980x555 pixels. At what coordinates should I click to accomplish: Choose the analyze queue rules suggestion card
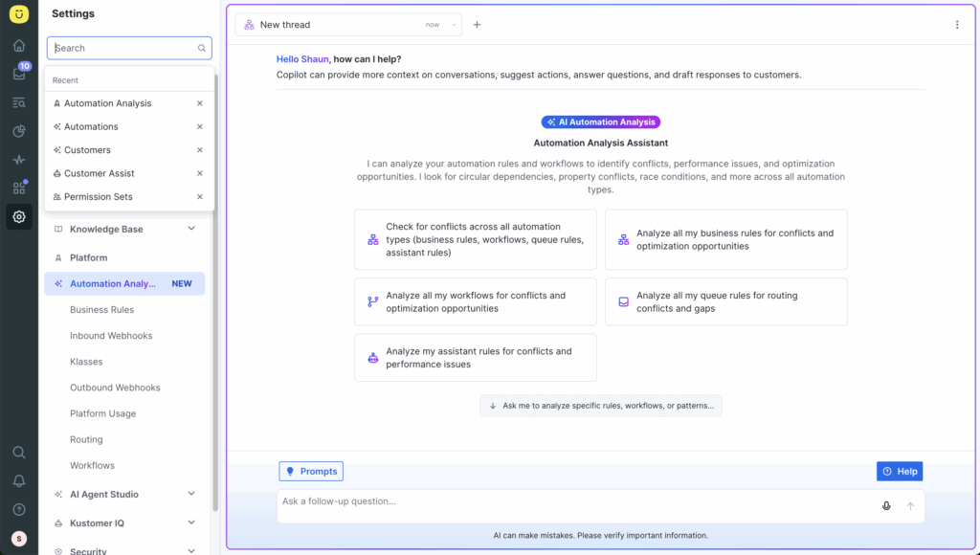tap(725, 302)
